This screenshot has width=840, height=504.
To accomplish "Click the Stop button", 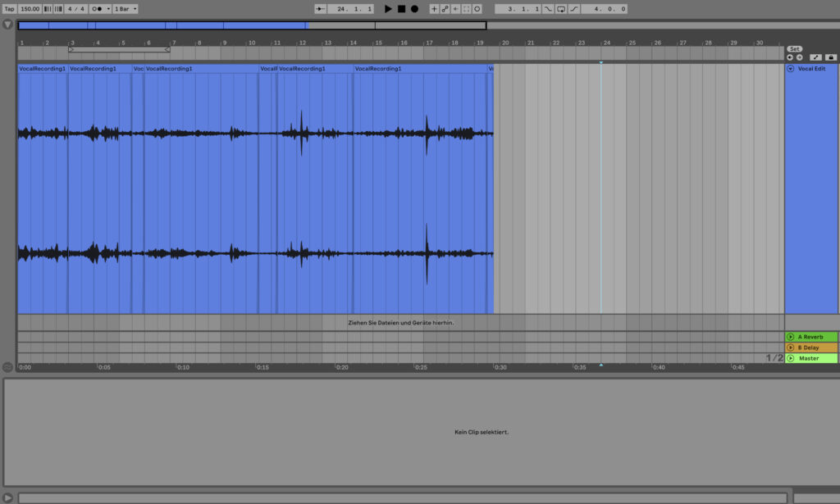I will (401, 9).
